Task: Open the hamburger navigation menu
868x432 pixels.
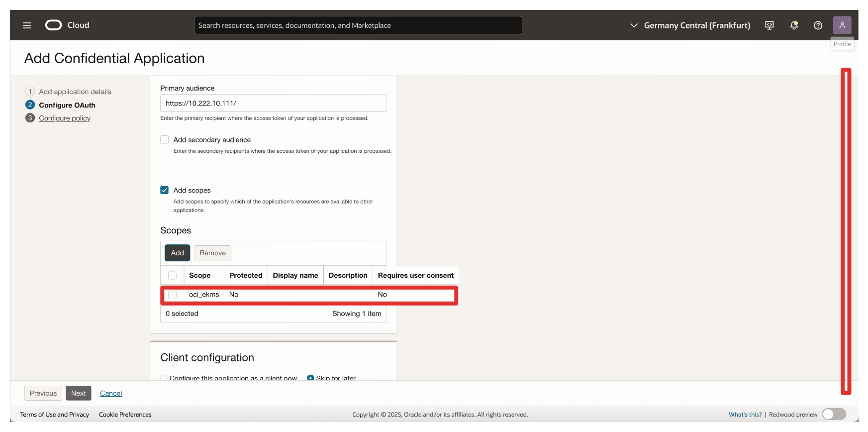Action: (x=27, y=25)
